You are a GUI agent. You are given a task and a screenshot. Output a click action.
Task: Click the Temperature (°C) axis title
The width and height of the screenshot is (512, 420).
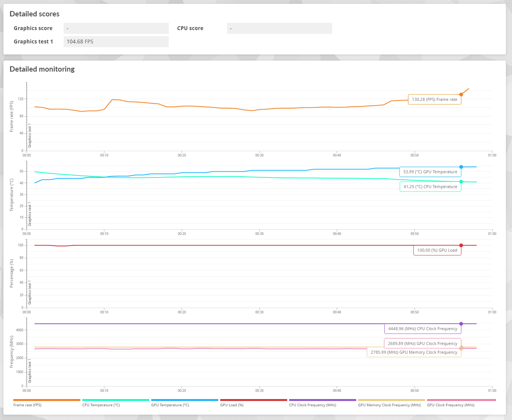[x=11, y=195]
